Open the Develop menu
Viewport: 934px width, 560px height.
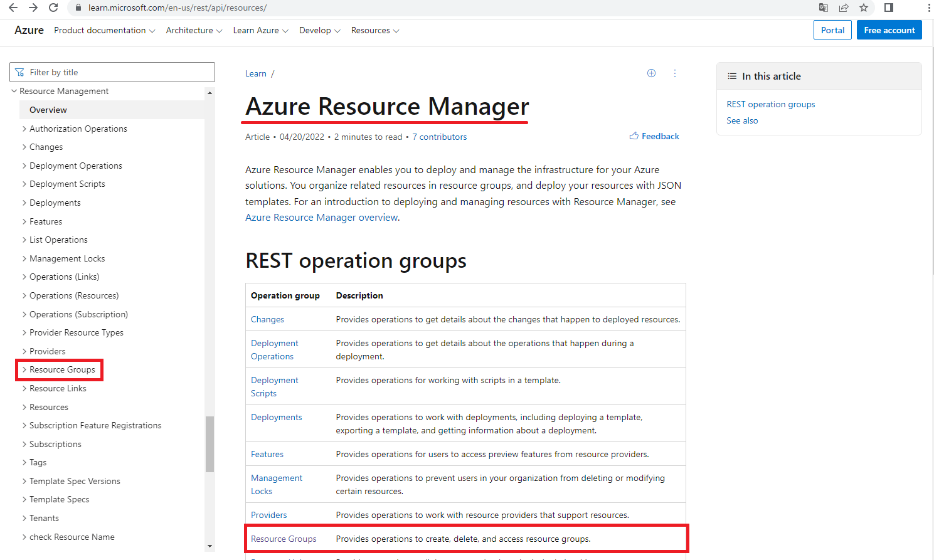click(319, 30)
